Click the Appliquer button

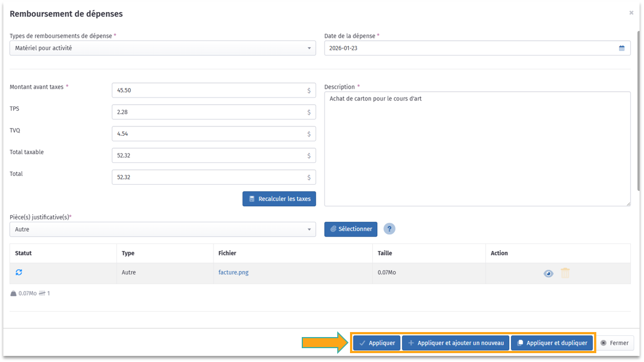tap(377, 343)
